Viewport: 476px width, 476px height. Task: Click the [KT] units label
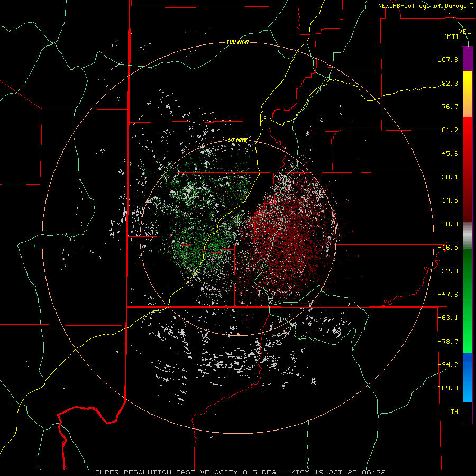[x=452, y=36]
